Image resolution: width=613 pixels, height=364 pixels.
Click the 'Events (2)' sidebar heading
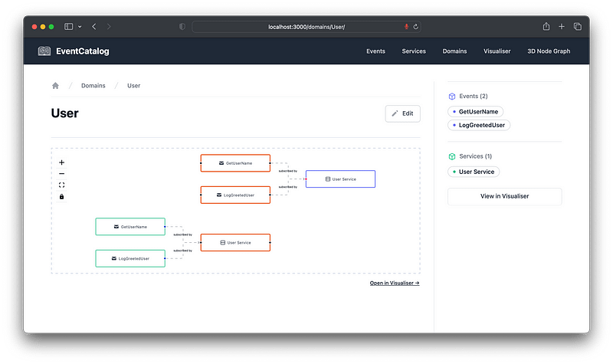[473, 97]
